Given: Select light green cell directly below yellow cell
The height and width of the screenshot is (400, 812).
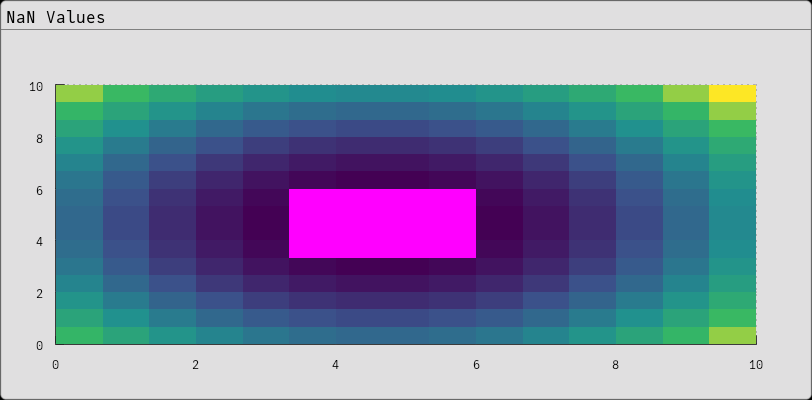Looking at the screenshot, I should (x=732, y=111).
